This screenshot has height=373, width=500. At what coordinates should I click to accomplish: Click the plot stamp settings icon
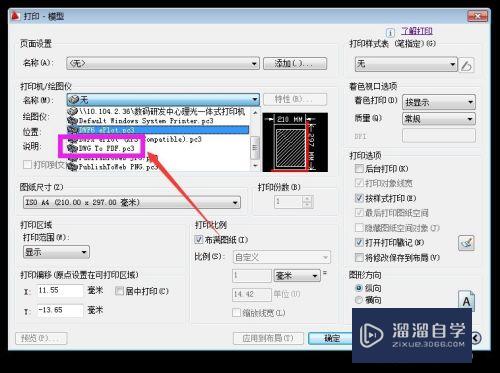tap(466, 243)
